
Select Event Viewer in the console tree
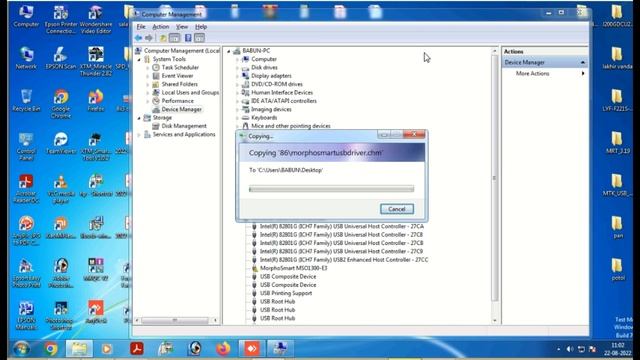(177, 76)
